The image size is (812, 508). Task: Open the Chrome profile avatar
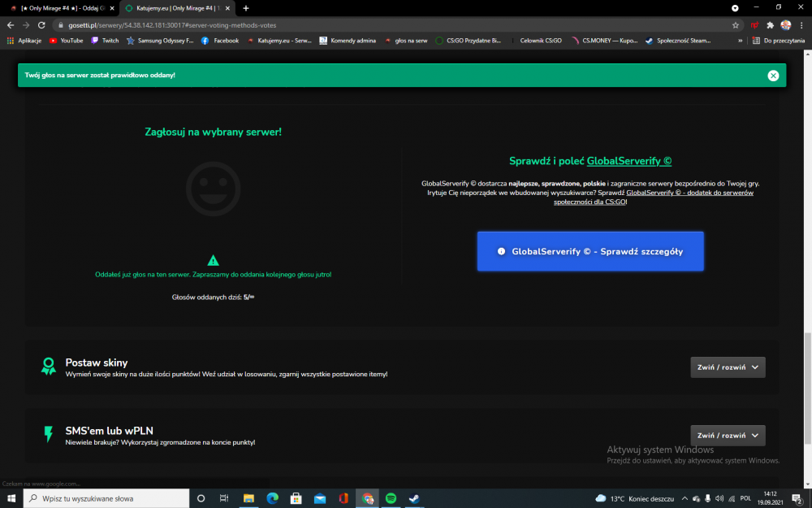[x=785, y=25]
